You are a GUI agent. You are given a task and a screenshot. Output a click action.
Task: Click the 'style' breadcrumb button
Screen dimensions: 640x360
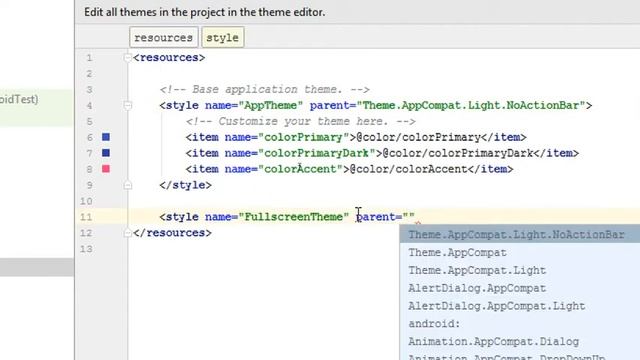[x=222, y=38]
